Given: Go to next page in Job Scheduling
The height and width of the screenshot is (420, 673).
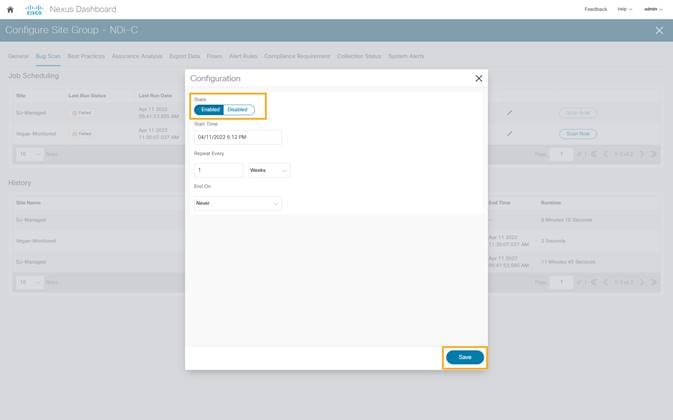Looking at the screenshot, I should pyautogui.click(x=642, y=154).
